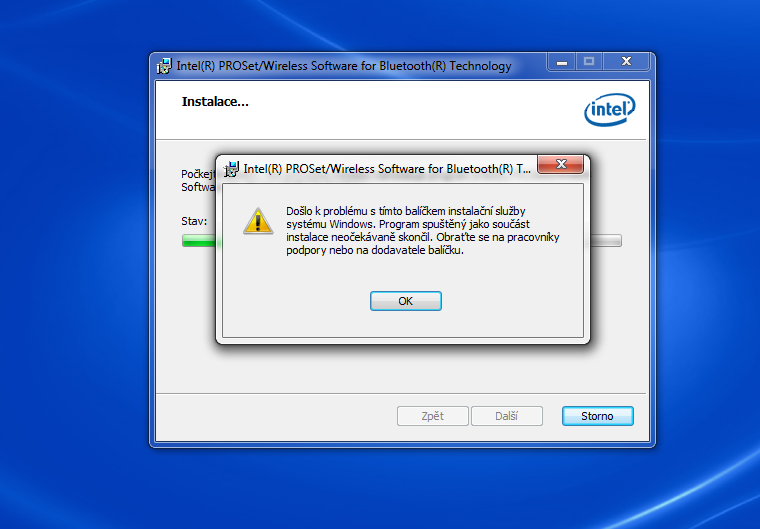760x529 pixels.
Task: Click the disabled Zpět button
Action: coord(433,416)
